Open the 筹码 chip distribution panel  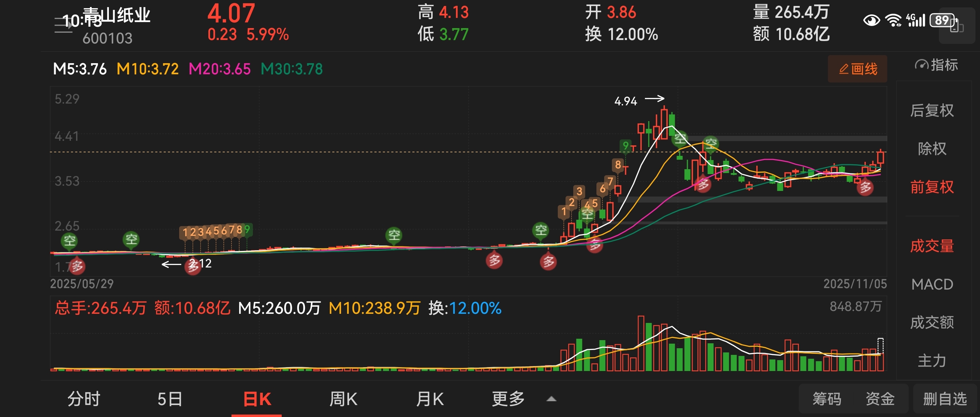point(827,399)
